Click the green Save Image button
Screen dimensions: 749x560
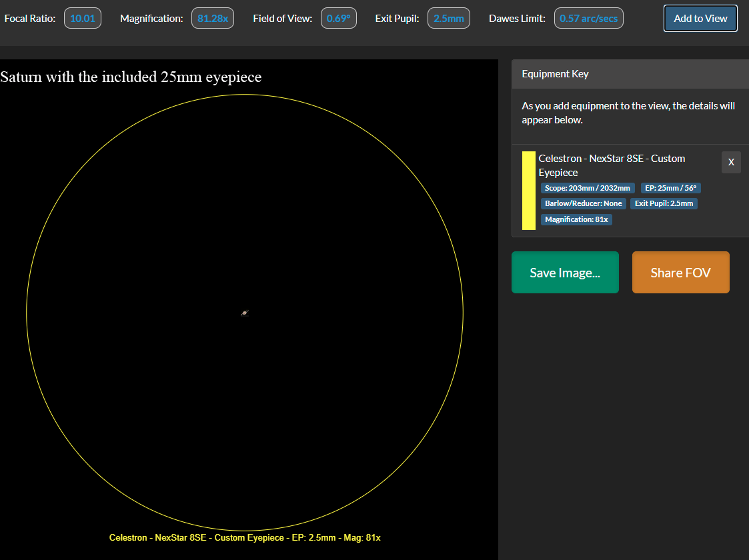tap(565, 273)
